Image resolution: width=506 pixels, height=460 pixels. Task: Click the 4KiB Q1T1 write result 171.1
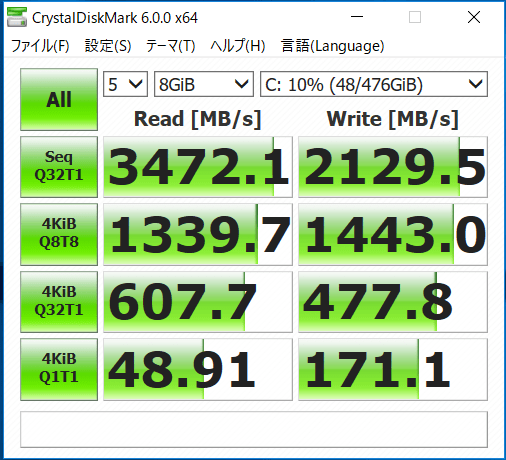(x=393, y=369)
